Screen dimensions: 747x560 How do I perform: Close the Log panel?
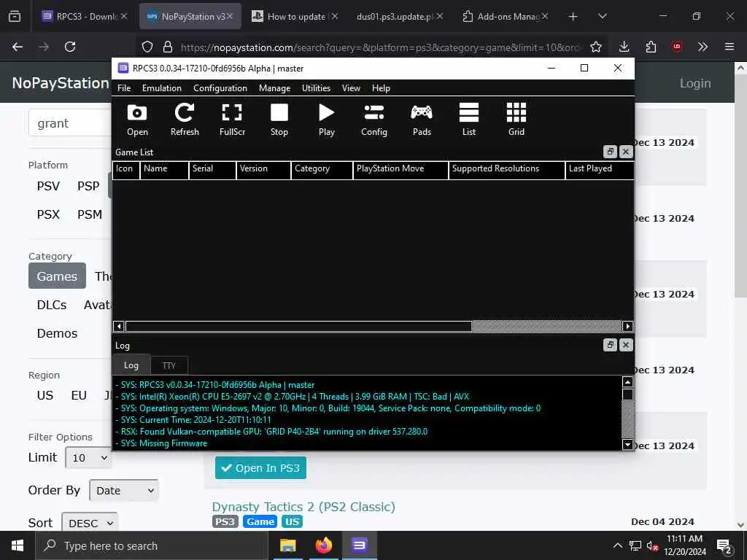(626, 345)
